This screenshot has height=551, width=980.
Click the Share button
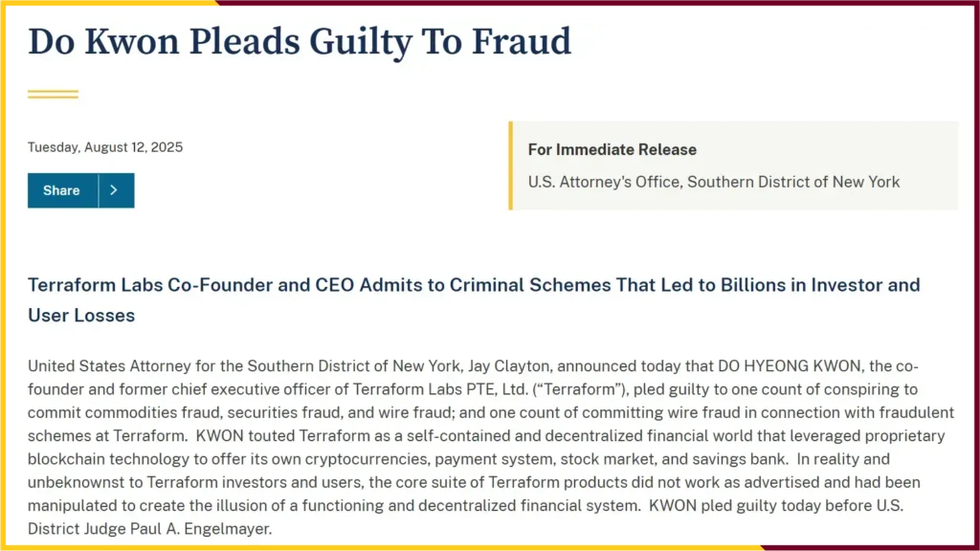click(62, 190)
